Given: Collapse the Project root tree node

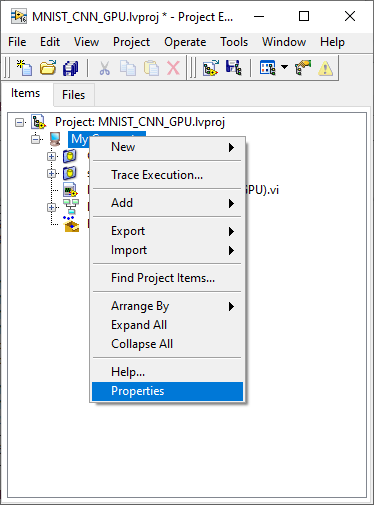Looking at the screenshot, I should (20, 122).
